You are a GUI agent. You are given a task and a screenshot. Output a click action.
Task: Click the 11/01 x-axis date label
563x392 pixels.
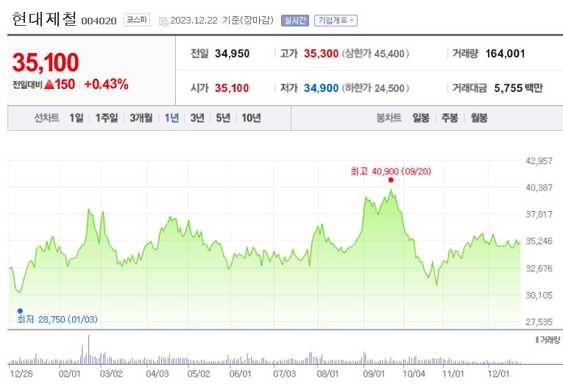click(453, 374)
